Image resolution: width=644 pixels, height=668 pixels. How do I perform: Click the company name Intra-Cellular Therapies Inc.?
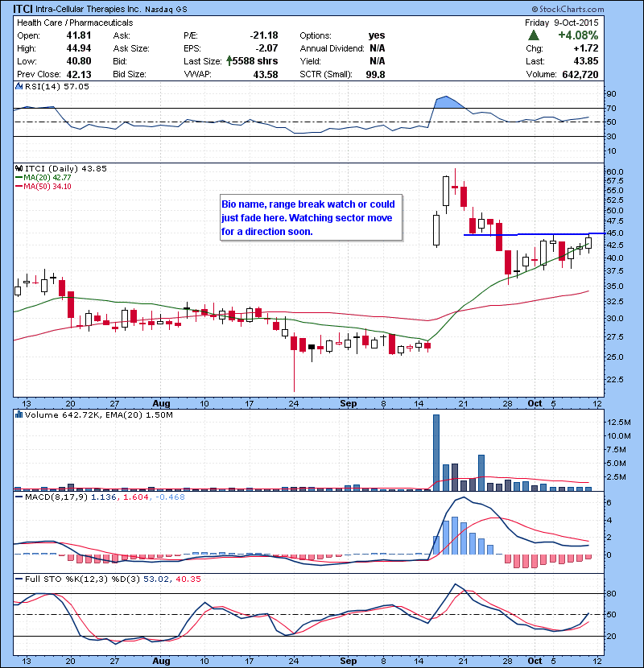[x=89, y=9]
